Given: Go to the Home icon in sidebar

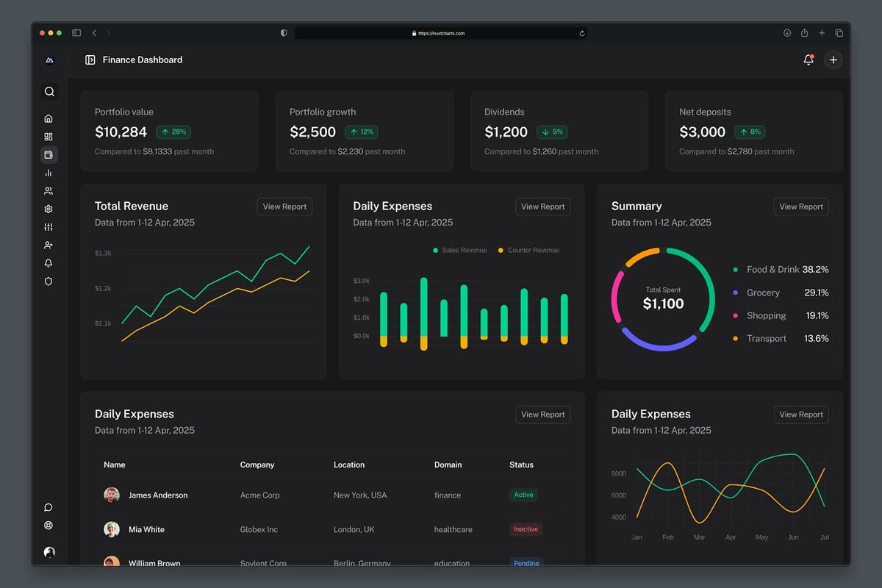Looking at the screenshot, I should [x=49, y=118].
